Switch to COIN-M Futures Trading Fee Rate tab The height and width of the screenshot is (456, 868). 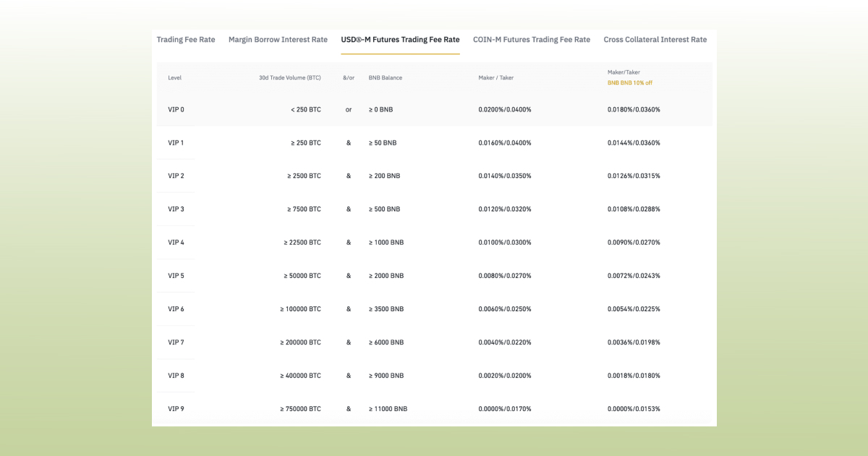(x=531, y=40)
